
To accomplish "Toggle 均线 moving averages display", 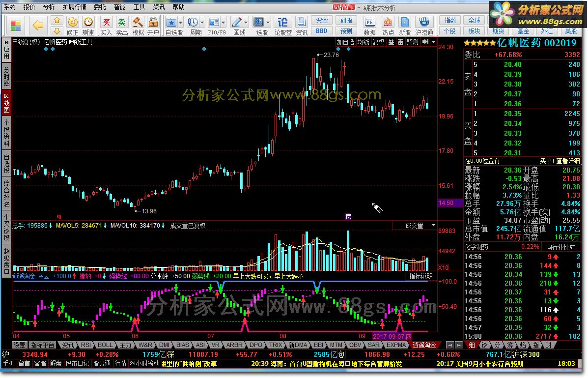I will 363,42.
